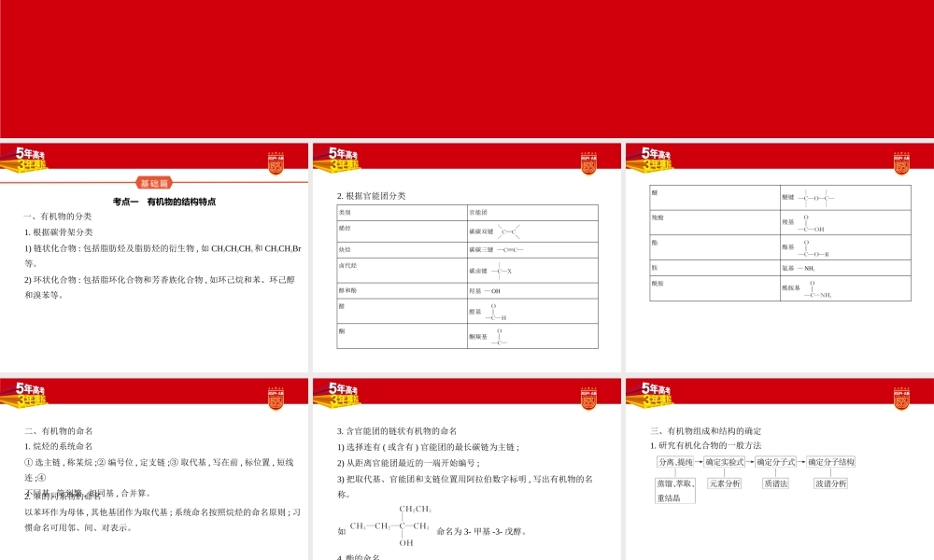Click the 波谱分析 box in the flowchart
The width and height of the screenshot is (934, 560).
click(831, 483)
